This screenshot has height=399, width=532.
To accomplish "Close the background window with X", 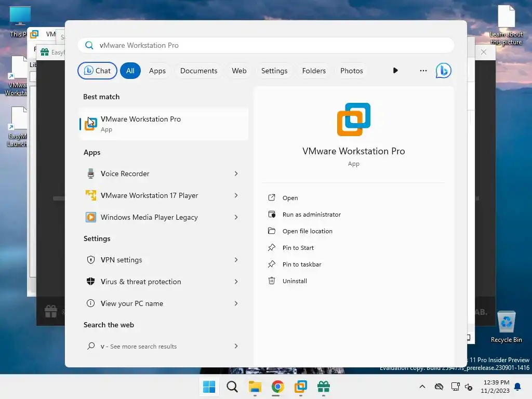I will tap(484, 52).
